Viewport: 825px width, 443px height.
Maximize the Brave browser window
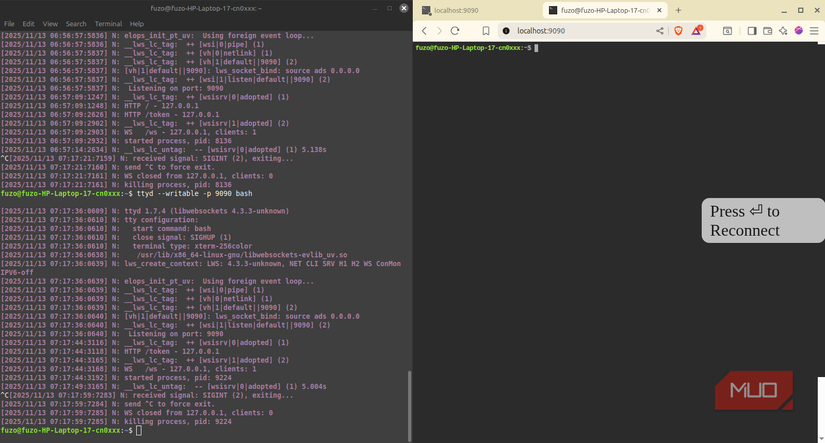click(x=801, y=10)
